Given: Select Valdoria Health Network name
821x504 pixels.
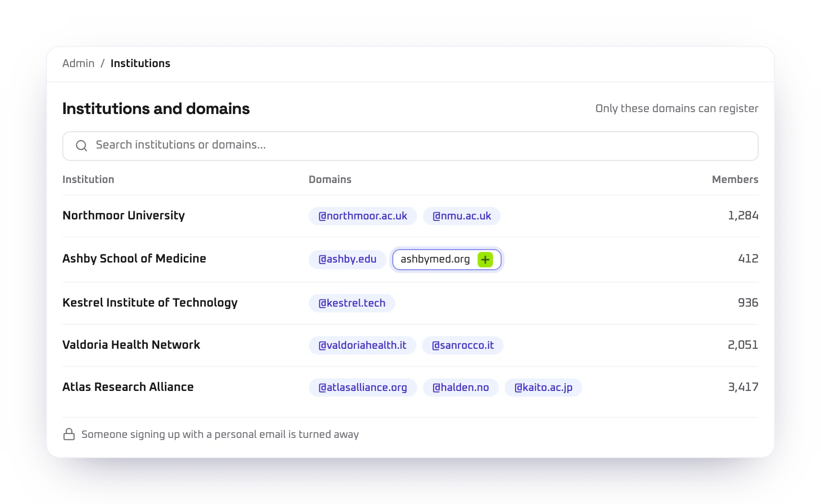Looking at the screenshot, I should (x=131, y=345).
